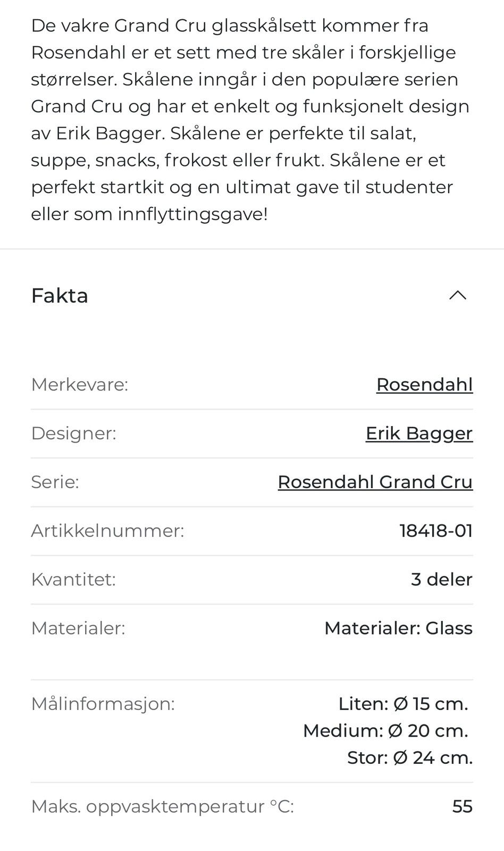
Task: Collapse the Fakta section chevron arrow
Action: pos(458,296)
